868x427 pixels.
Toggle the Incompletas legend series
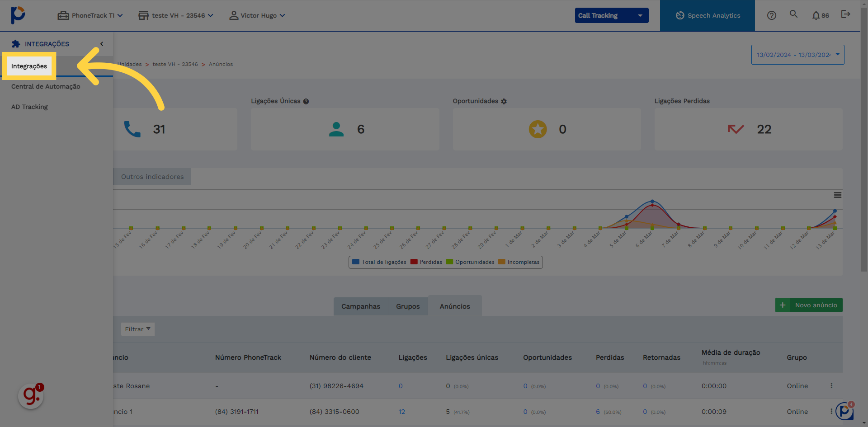519,262
